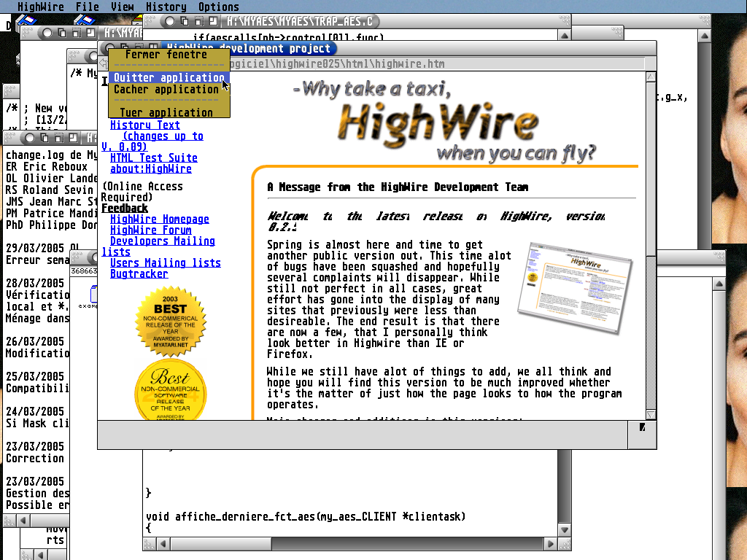Click TRAP_AES.C vertical scroll up arrow
Viewport: 747px width, 560px height.
(x=565, y=36)
